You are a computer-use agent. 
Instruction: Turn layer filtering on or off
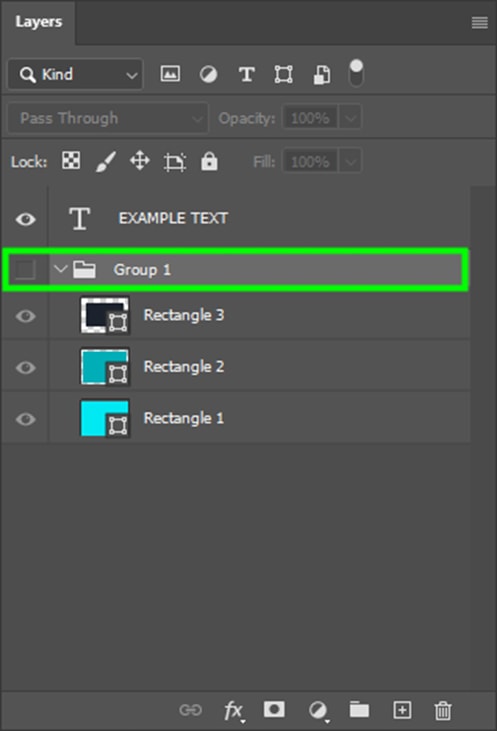click(356, 73)
